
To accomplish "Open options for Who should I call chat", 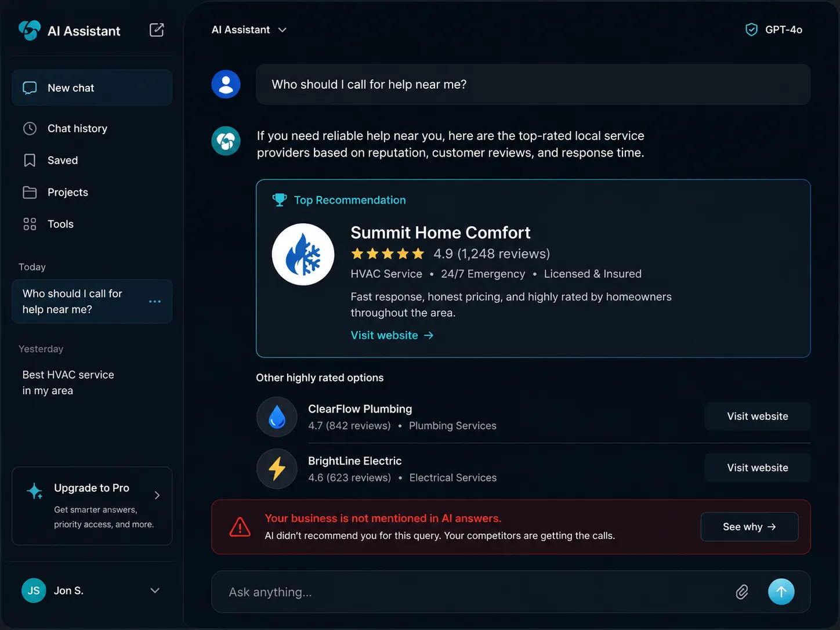I will pyautogui.click(x=155, y=302).
